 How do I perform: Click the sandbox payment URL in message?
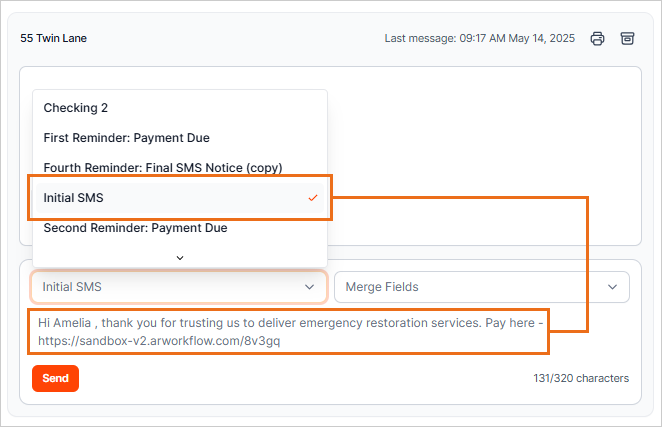pyautogui.click(x=159, y=341)
